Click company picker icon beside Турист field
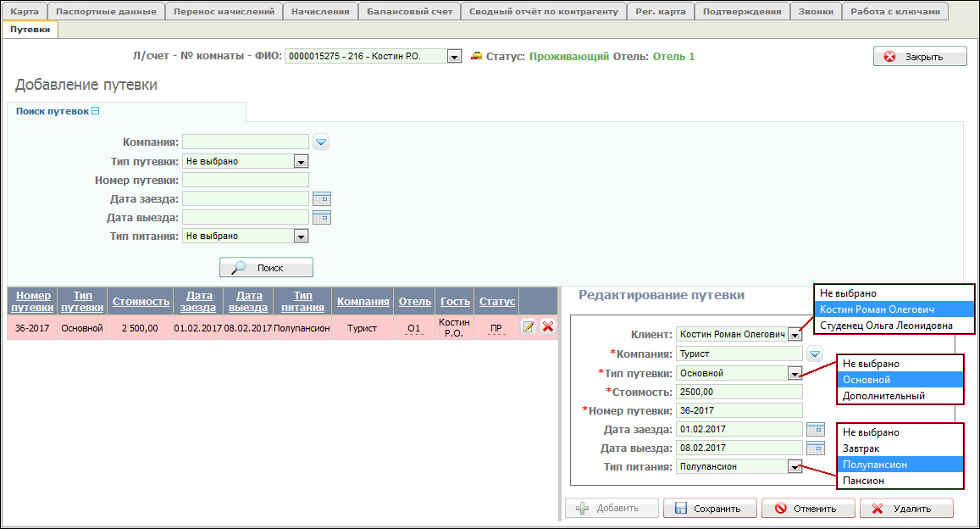Screen dimensions: 980x529 point(814,354)
